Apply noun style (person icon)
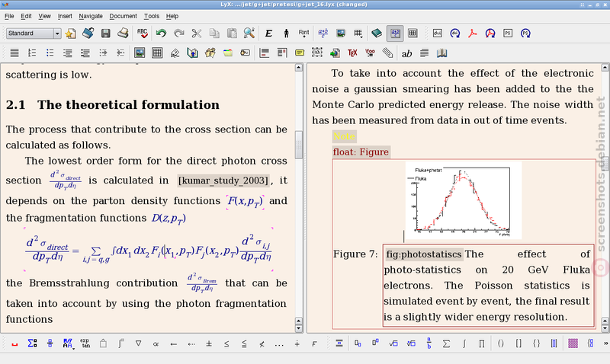Viewport: 610px width, 364px height. [287, 34]
